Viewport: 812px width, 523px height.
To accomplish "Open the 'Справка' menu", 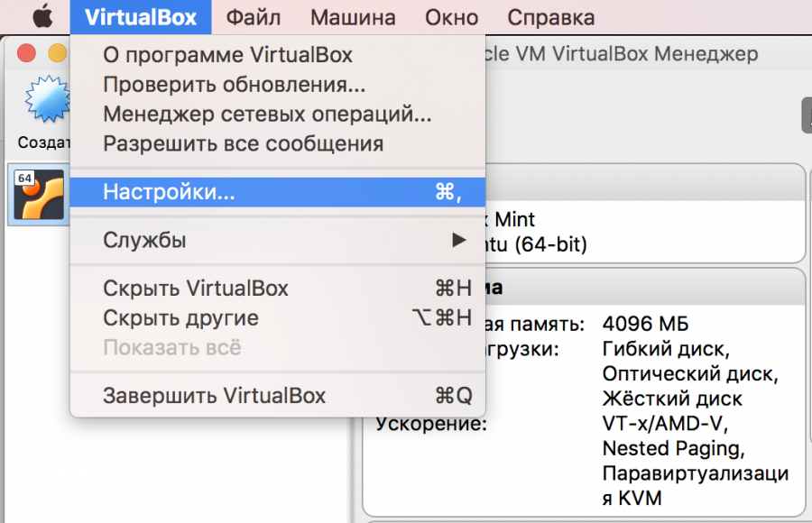I will tap(551, 17).
